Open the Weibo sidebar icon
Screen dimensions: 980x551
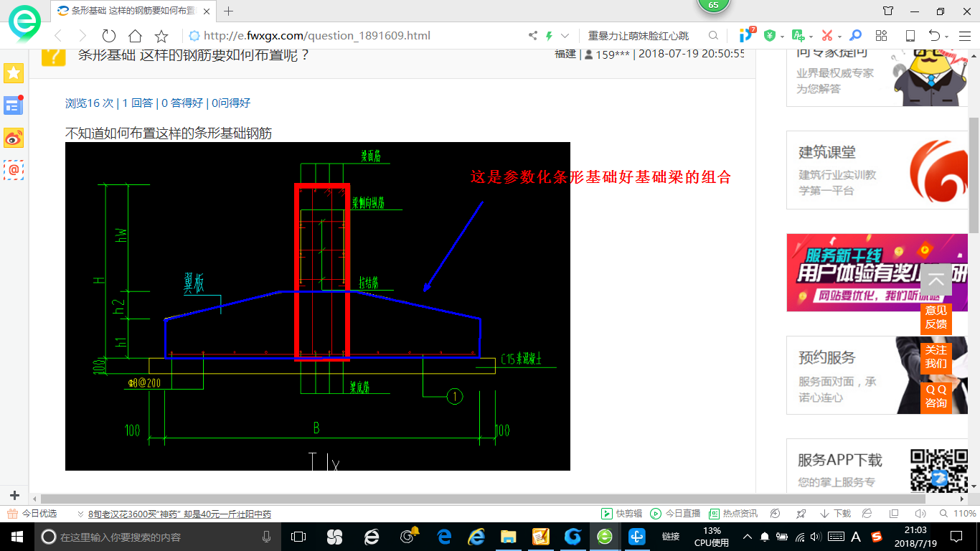14,138
